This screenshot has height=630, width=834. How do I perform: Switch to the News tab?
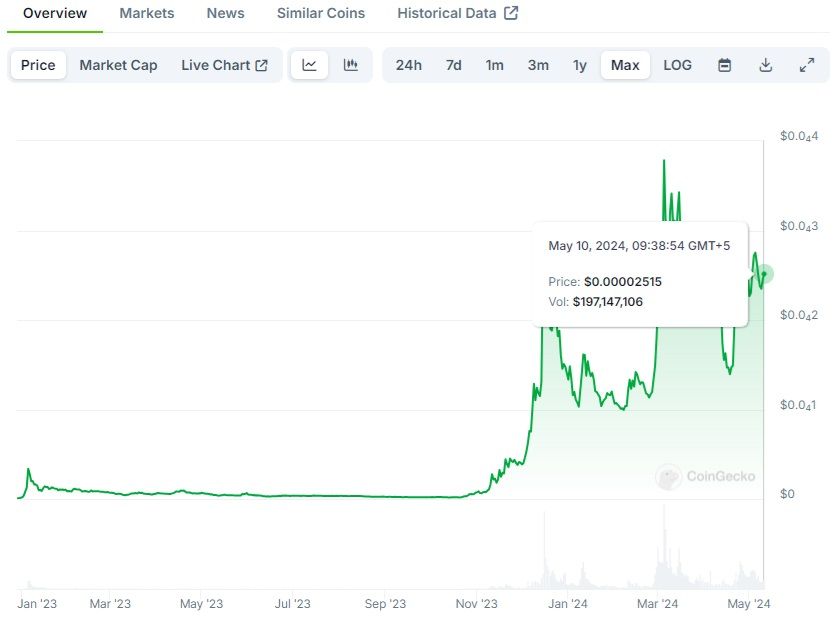pos(225,13)
